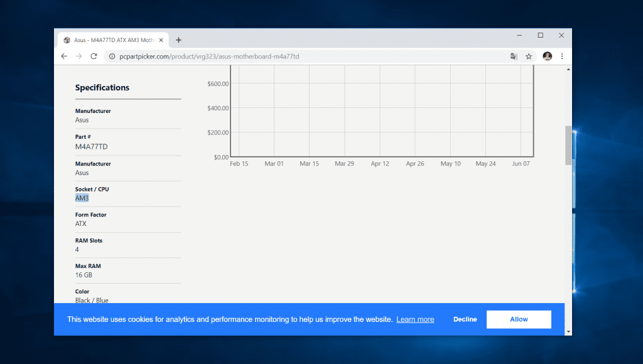This screenshot has height=364, width=643.
Task: Minimize the Chrome window
Action: (519, 35)
